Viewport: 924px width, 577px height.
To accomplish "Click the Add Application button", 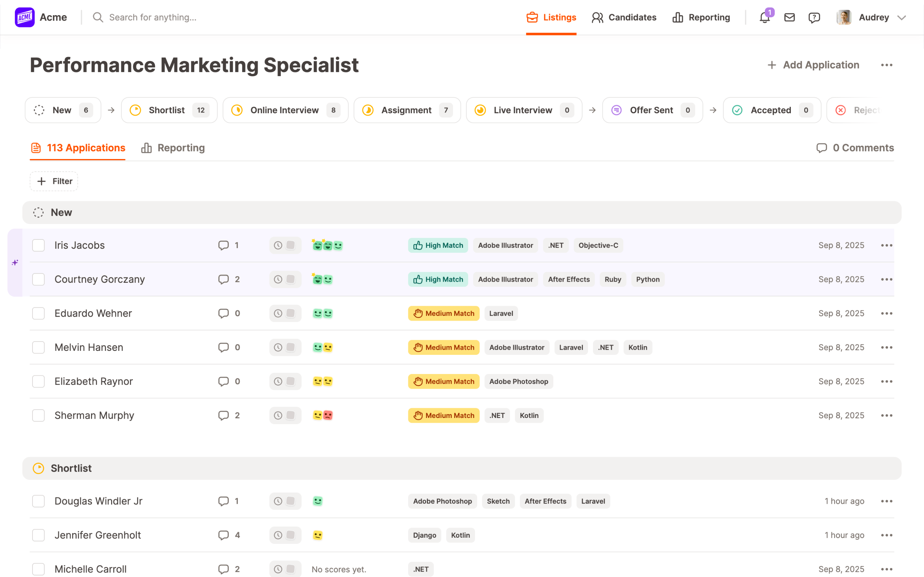I will point(813,65).
